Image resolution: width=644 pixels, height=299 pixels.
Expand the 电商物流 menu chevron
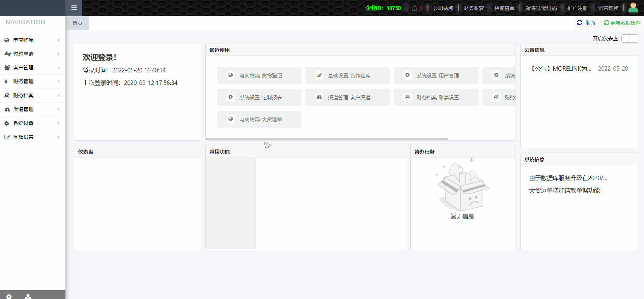pyautogui.click(x=59, y=40)
